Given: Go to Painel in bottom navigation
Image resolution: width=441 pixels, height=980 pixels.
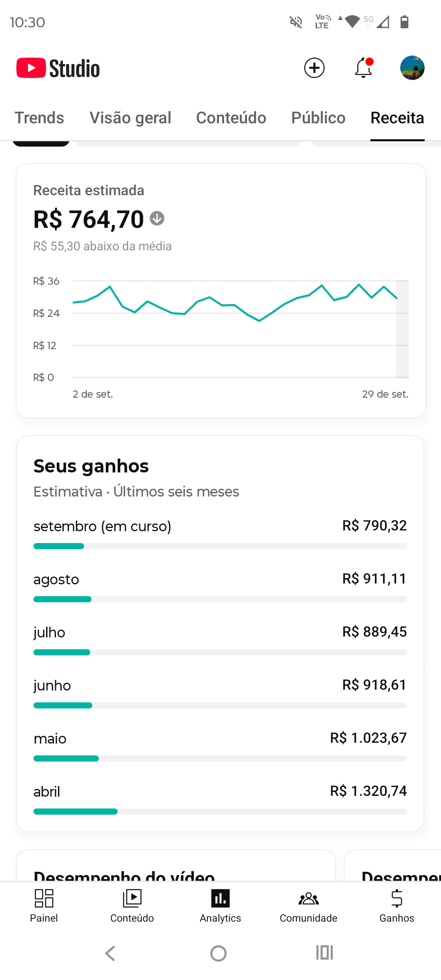Looking at the screenshot, I should click(44, 906).
